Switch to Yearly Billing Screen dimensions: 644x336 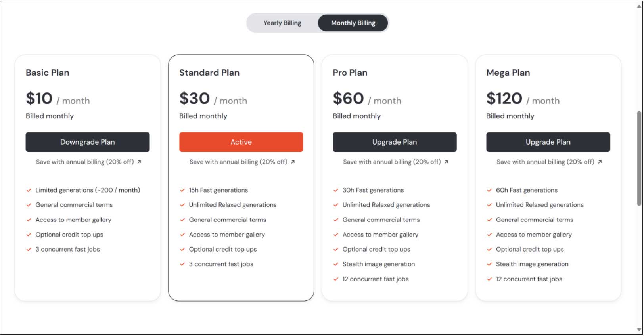point(282,23)
